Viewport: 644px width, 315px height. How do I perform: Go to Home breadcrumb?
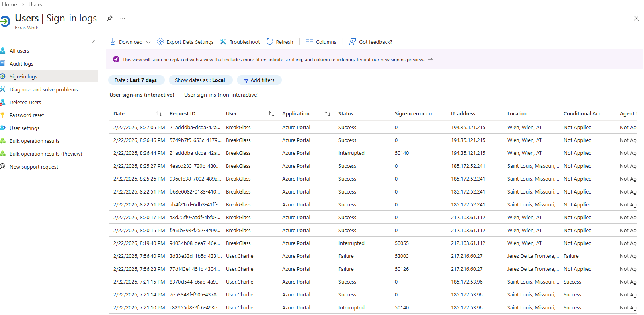click(10, 4)
